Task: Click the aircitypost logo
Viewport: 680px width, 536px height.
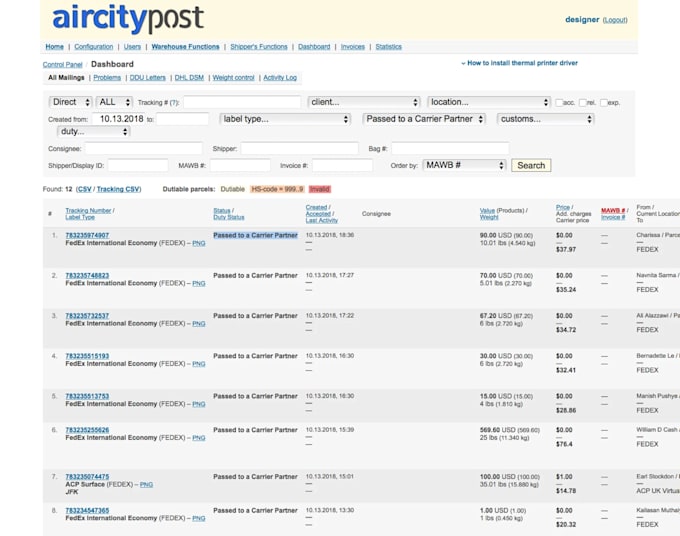Action: (128, 18)
